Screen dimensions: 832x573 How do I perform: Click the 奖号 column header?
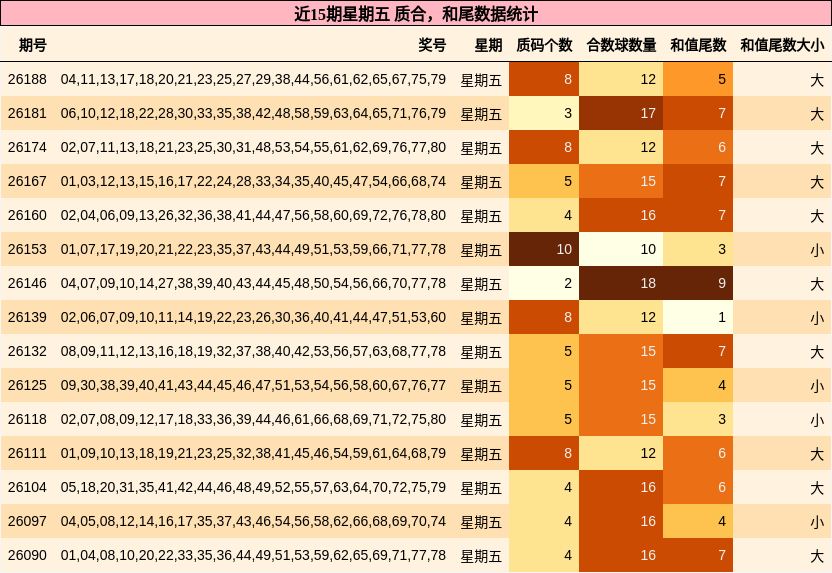pyautogui.click(x=432, y=45)
